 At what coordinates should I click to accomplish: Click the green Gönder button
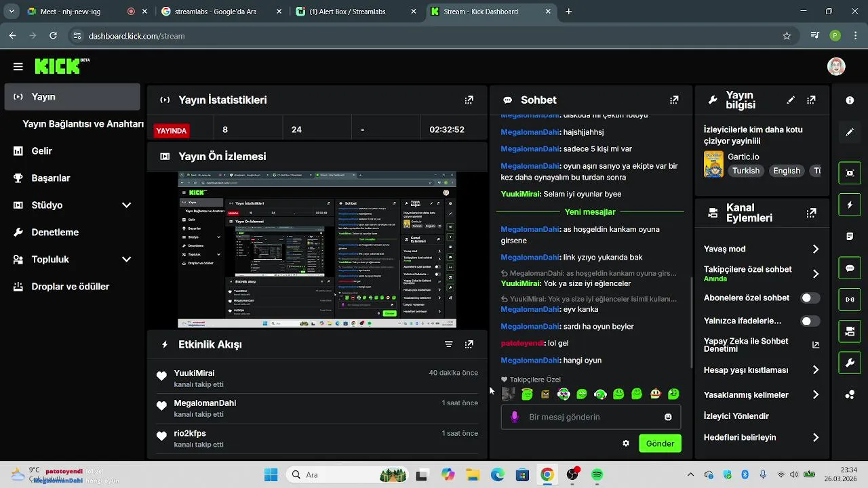point(660,443)
